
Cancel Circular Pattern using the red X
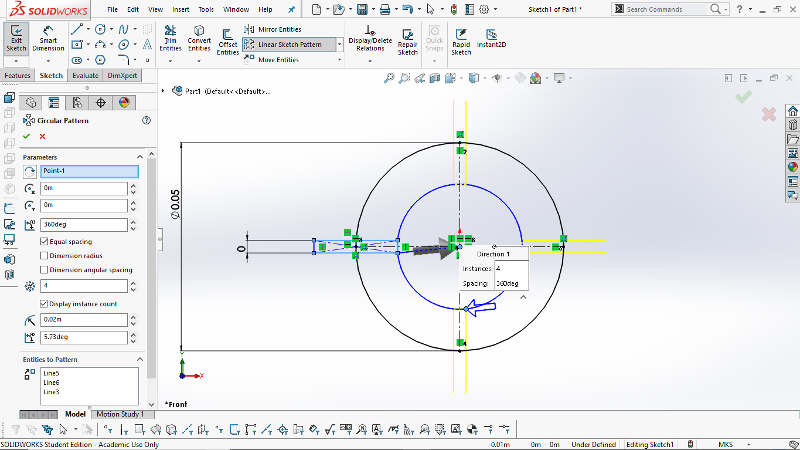pos(42,136)
